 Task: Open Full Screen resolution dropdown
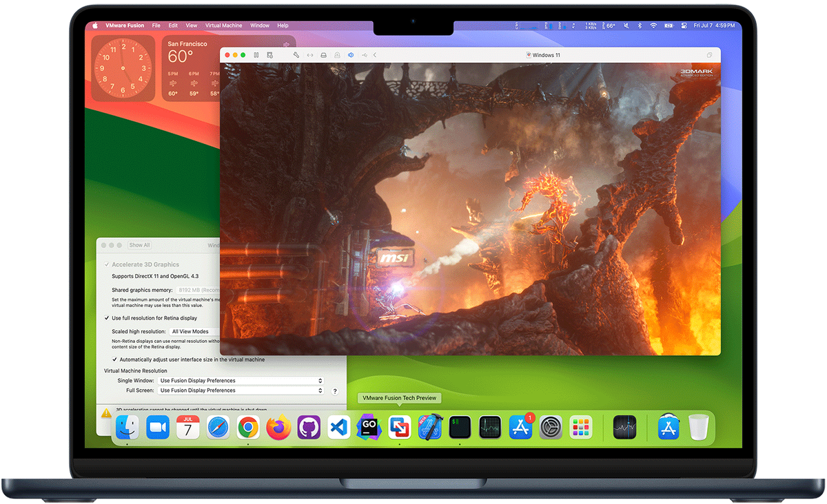pos(241,390)
